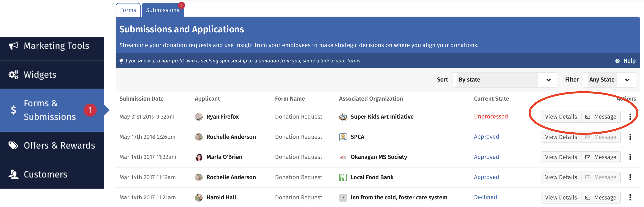Click Ryan Firefox's avatar
Viewport: 644px width, 207px height.
199,117
